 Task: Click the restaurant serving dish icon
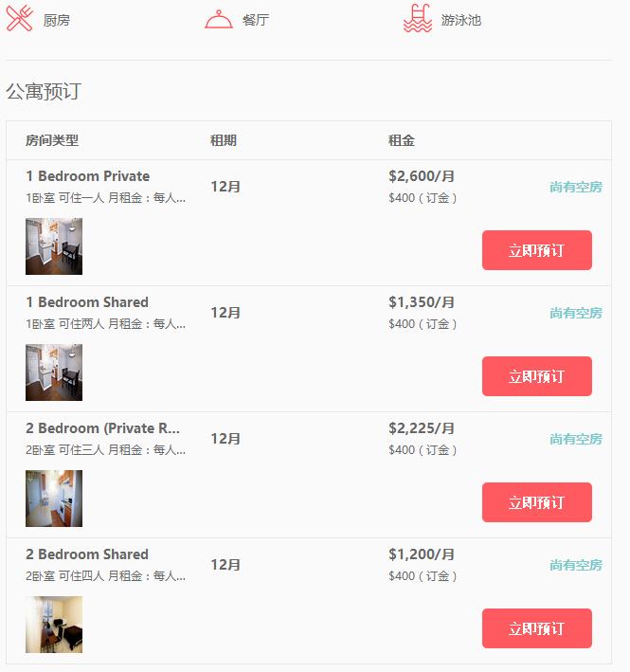tap(219, 19)
